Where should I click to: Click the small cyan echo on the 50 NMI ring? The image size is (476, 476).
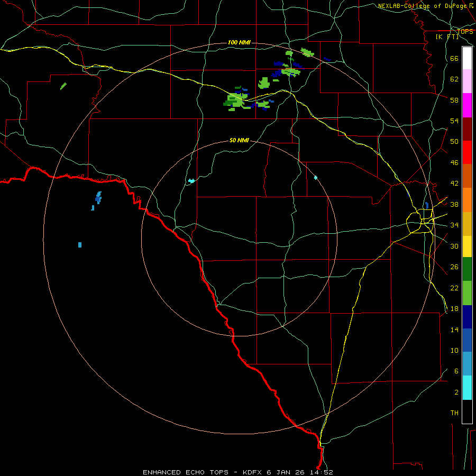pos(316,178)
